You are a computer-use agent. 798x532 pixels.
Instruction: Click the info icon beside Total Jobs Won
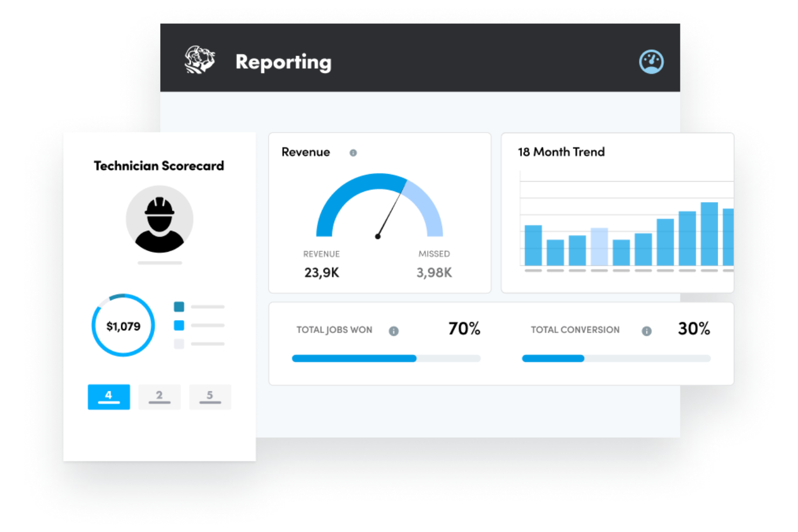[x=394, y=331]
